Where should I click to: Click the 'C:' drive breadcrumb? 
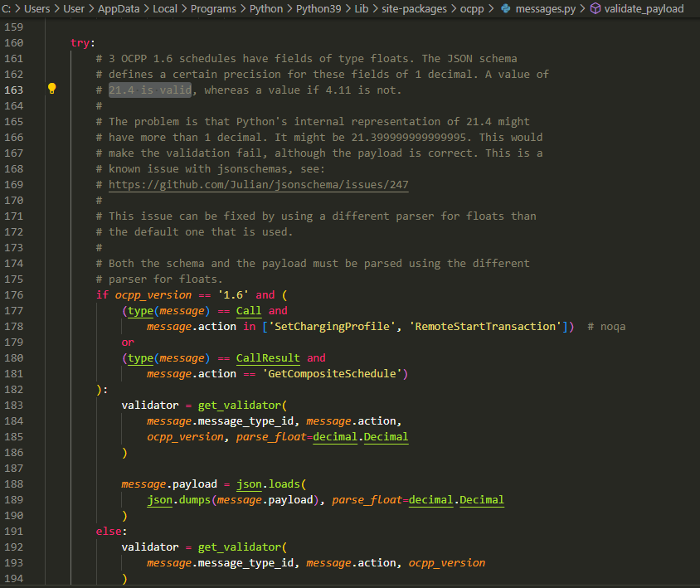click(7, 8)
